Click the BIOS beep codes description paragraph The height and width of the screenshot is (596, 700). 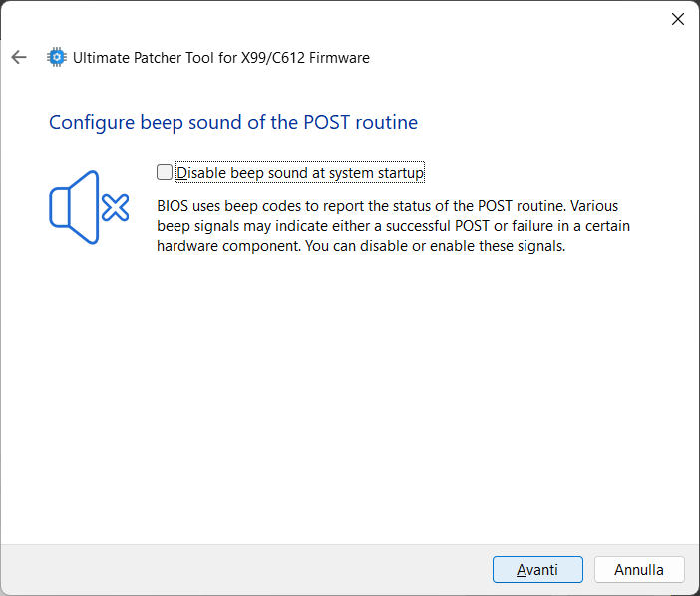(x=394, y=226)
